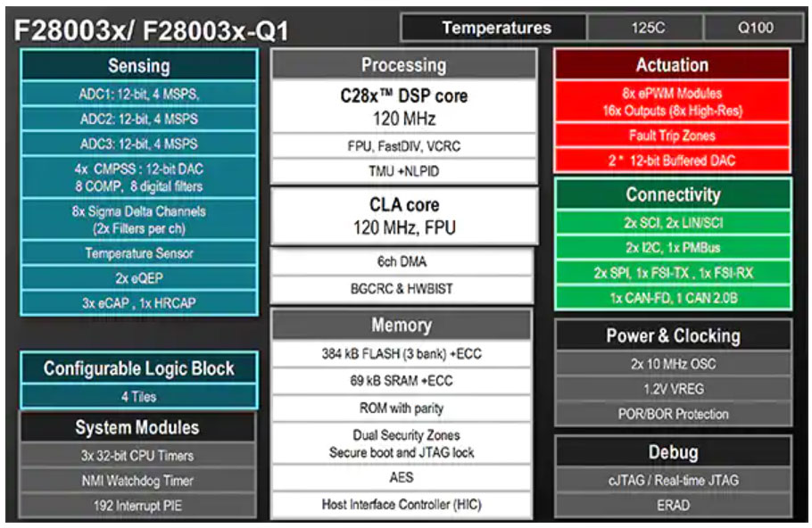Select the 192 Interrupt PIE row
This screenshot has width=812, height=528.
[137, 506]
